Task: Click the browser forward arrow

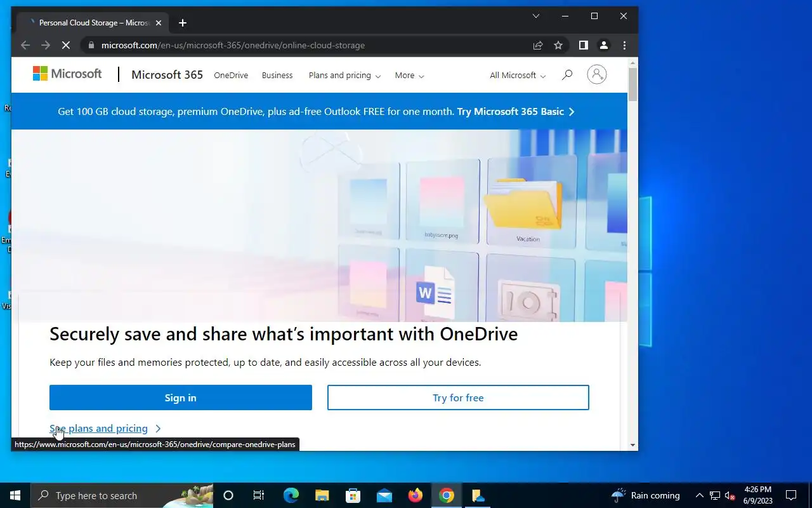Action: [46, 45]
